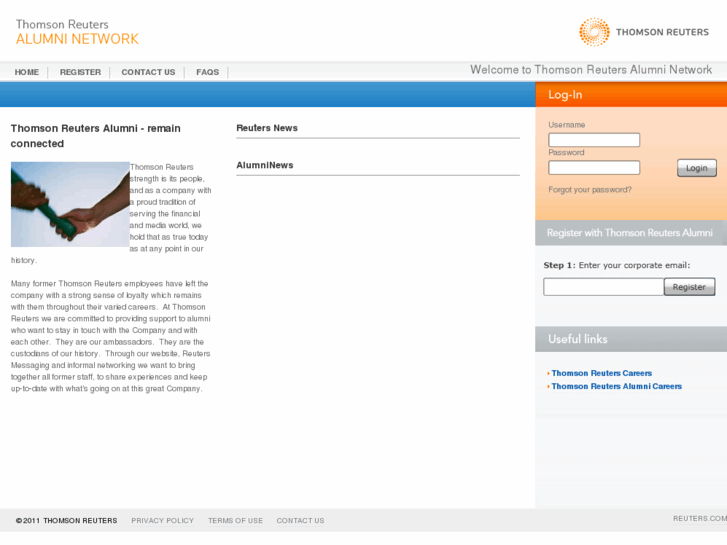Focus the Password input field
This screenshot has width=727, height=545.
[594, 167]
